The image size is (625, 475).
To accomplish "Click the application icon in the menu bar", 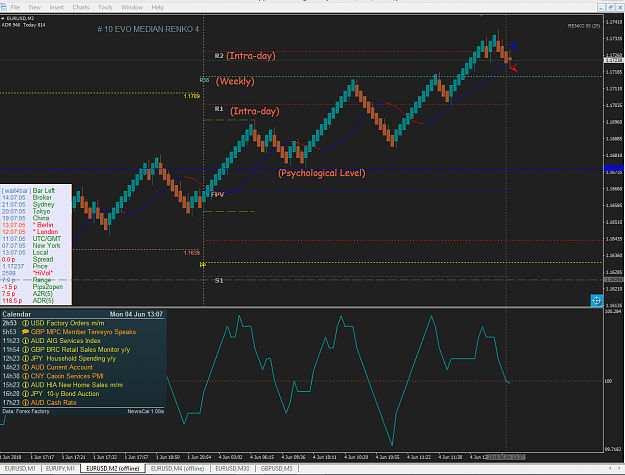I will 4,7.
